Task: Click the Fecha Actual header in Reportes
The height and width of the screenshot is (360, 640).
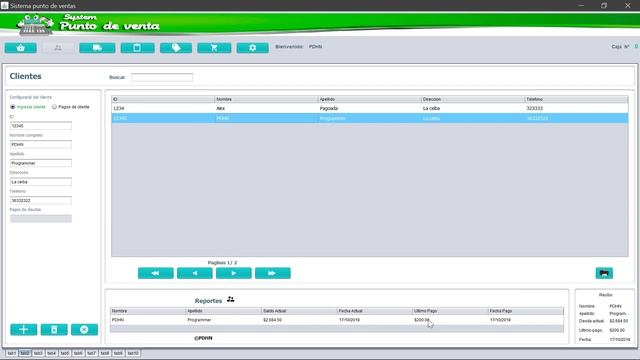Action: click(374, 311)
